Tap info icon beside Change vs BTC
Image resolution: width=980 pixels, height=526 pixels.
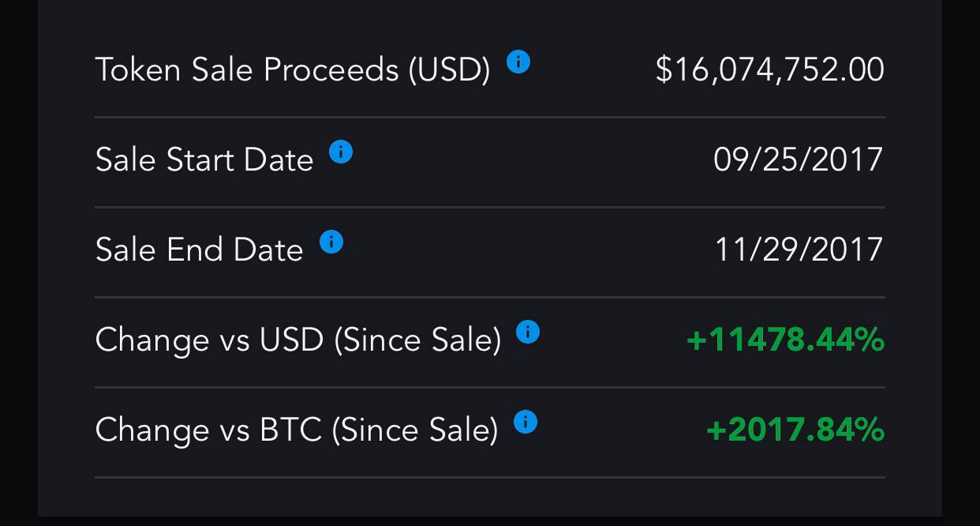(525, 422)
